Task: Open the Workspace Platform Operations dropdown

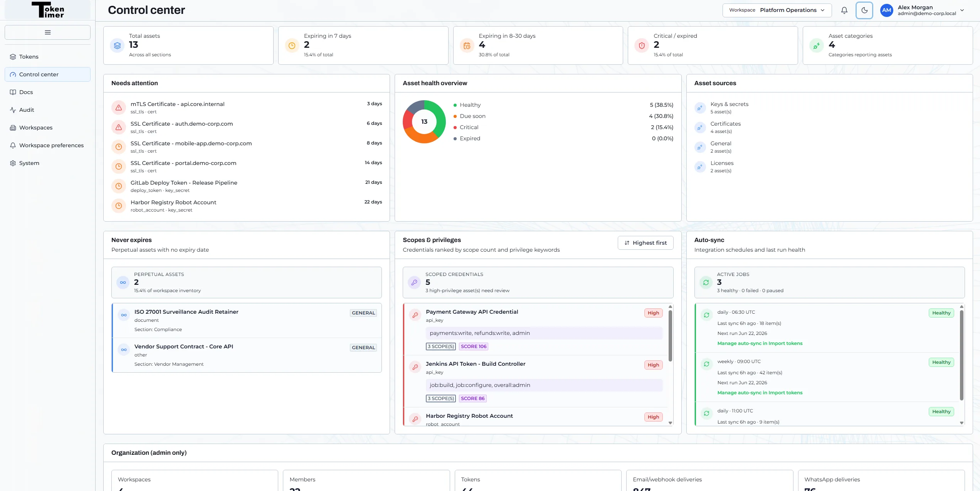Action: tap(777, 10)
